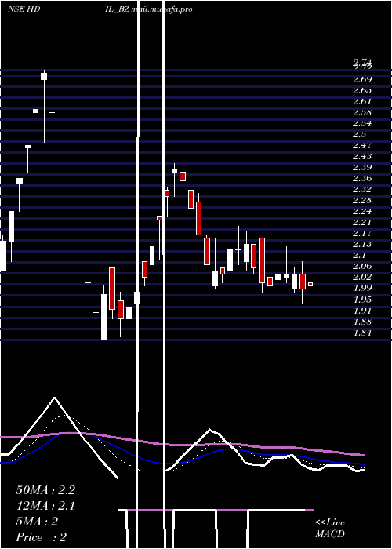Viewport: 392px width, 549px height.
Task: Click the 2.1 price axis label
Action: pyautogui.click(x=360, y=255)
